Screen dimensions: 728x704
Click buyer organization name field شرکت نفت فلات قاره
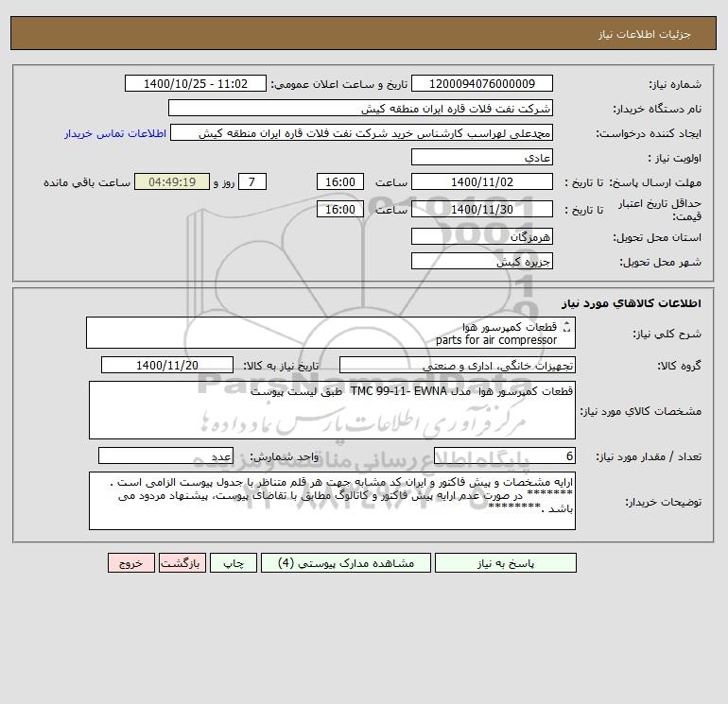click(x=360, y=108)
